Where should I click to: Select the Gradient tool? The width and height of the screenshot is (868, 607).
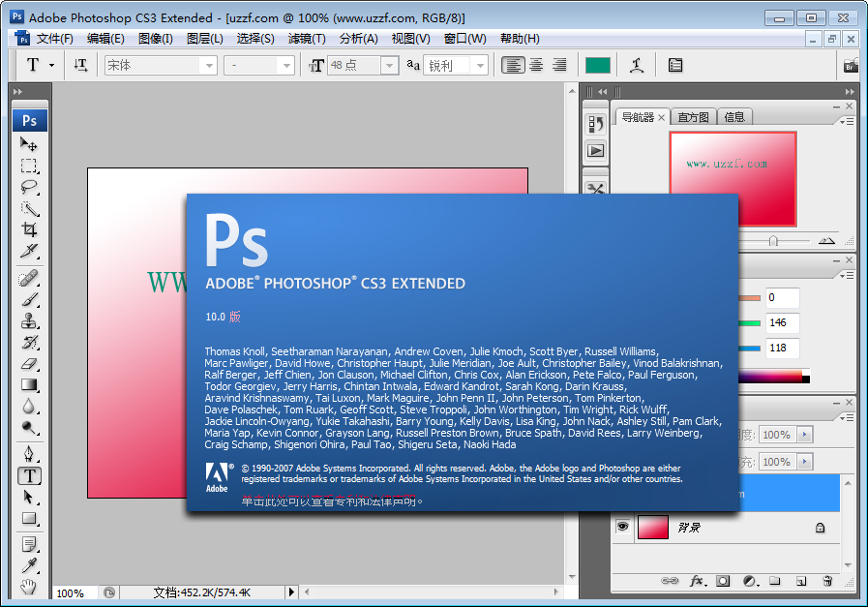pos(29,385)
